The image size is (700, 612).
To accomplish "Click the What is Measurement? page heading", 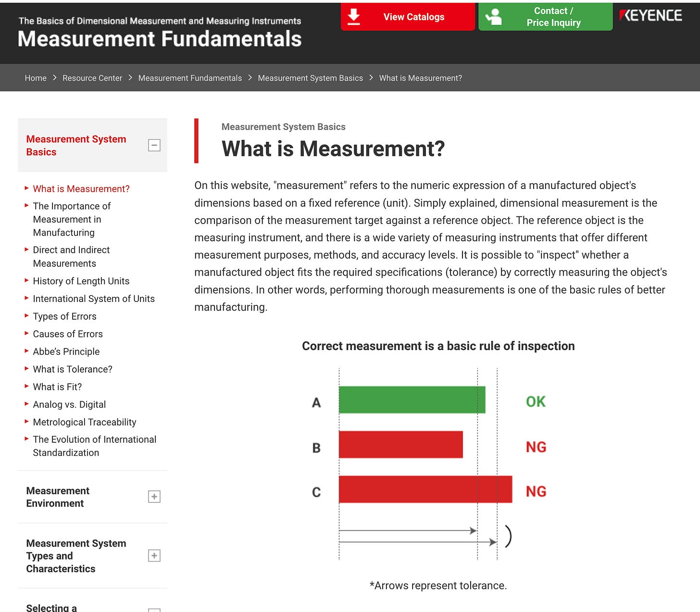I will point(333,149).
